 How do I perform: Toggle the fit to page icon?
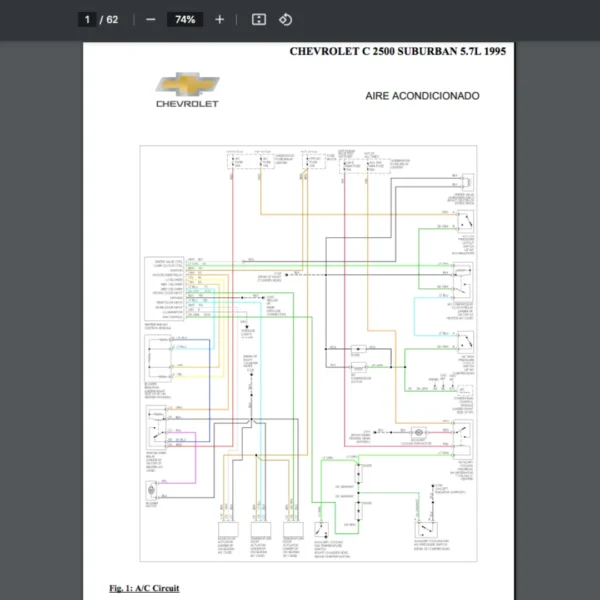coord(259,19)
